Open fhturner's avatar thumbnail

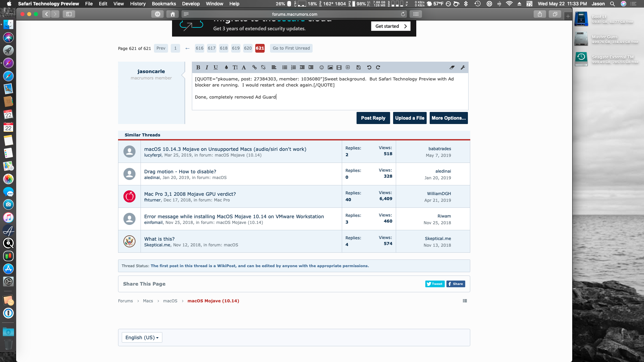(x=129, y=196)
